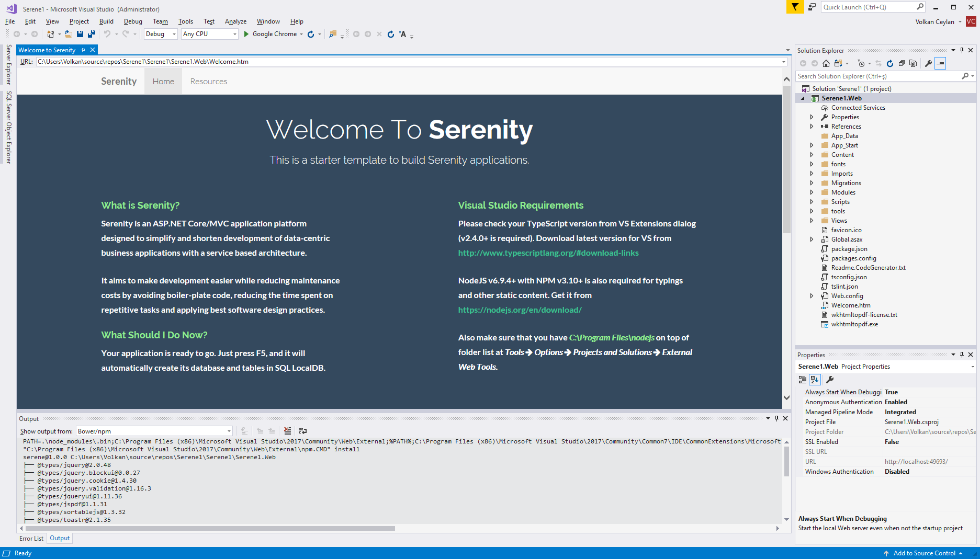Click the Volkan Ceylan account name
This screenshot has width=980, height=559.
click(x=934, y=21)
